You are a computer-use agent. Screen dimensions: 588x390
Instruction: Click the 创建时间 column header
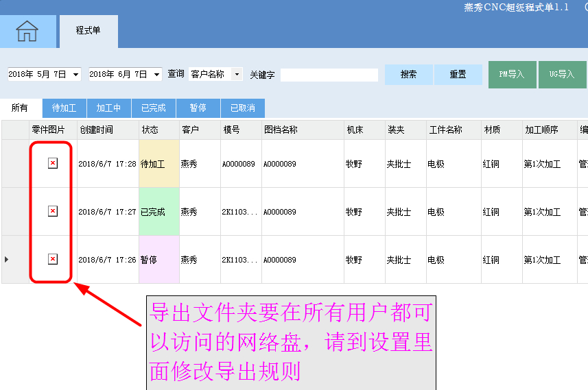click(x=97, y=130)
